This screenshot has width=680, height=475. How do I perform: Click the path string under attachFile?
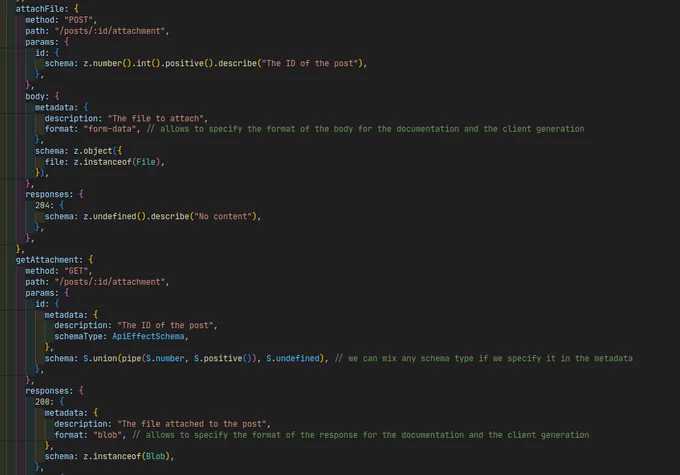pyautogui.click(x=110, y=31)
